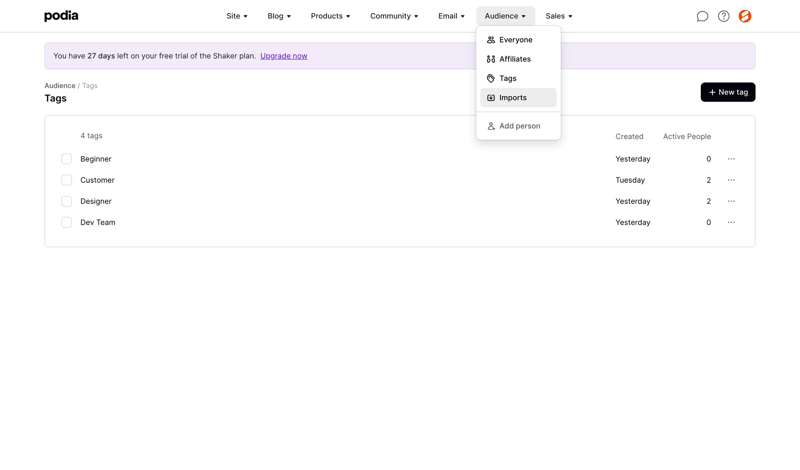This screenshot has height=470, width=800.
Task: Expand the Blog dropdown menu
Action: point(279,16)
